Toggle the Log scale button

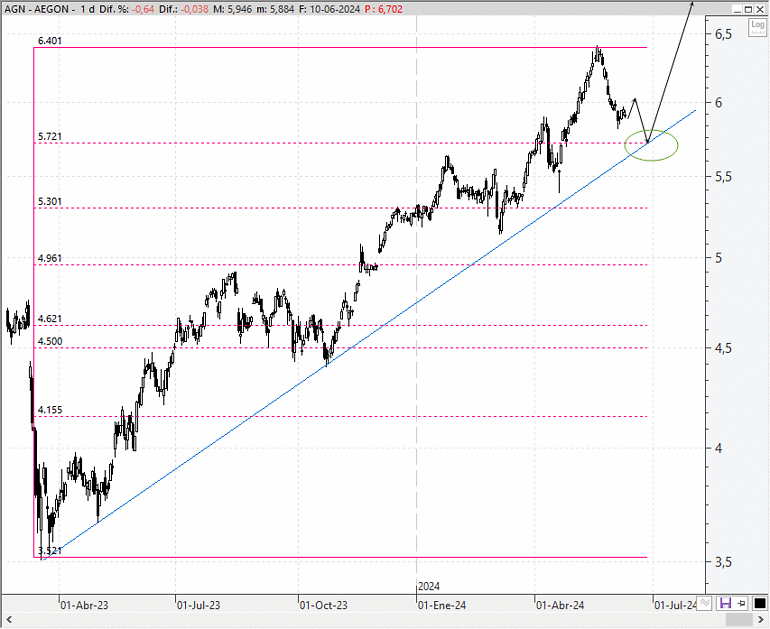point(757,27)
